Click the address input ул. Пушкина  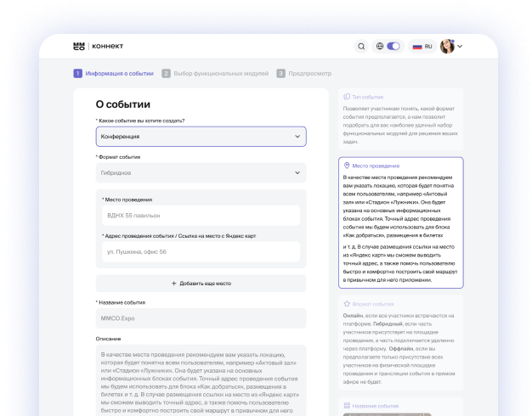coord(201,252)
